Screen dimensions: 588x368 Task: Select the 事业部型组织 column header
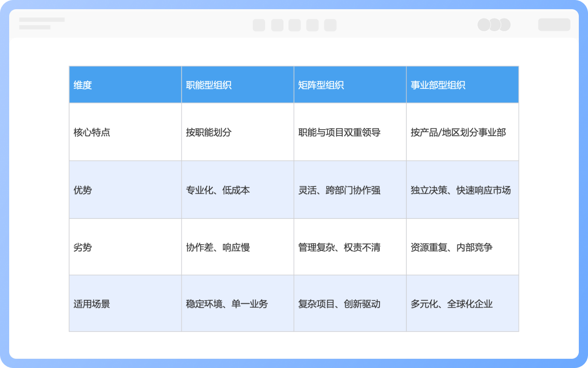(x=463, y=85)
